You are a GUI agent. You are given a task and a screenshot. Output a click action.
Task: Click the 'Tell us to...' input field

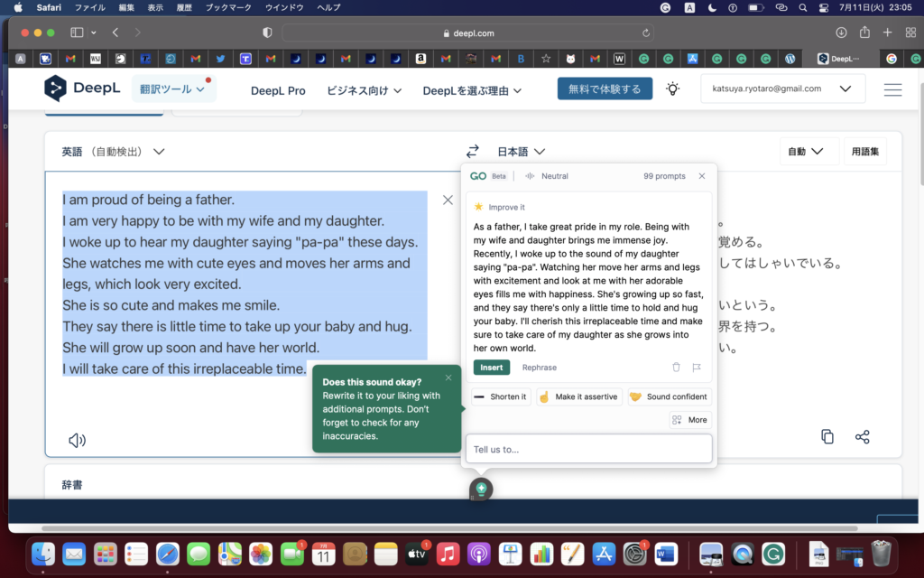point(588,449)
